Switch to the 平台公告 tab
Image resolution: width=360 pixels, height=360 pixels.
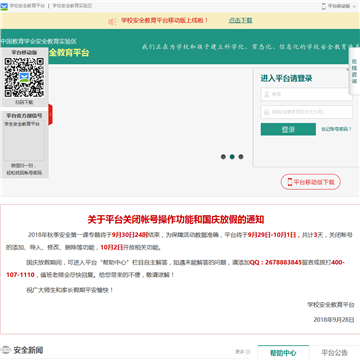coord(335,353)
